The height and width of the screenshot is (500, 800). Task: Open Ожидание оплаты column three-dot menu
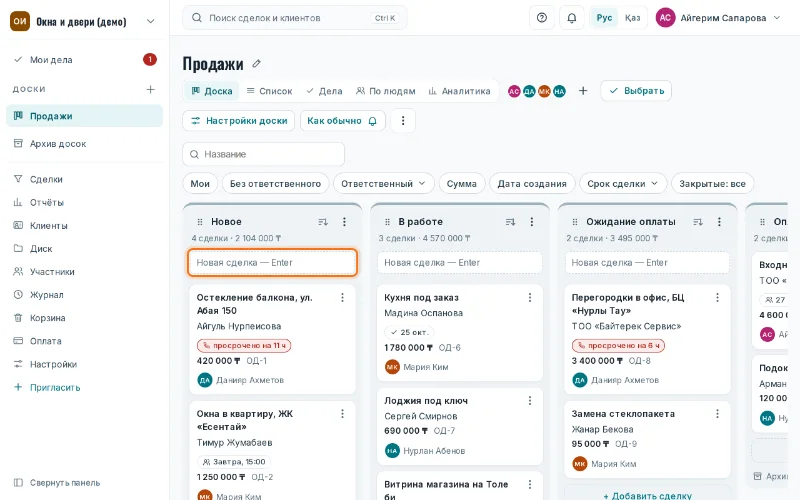(x=719, y=221)
